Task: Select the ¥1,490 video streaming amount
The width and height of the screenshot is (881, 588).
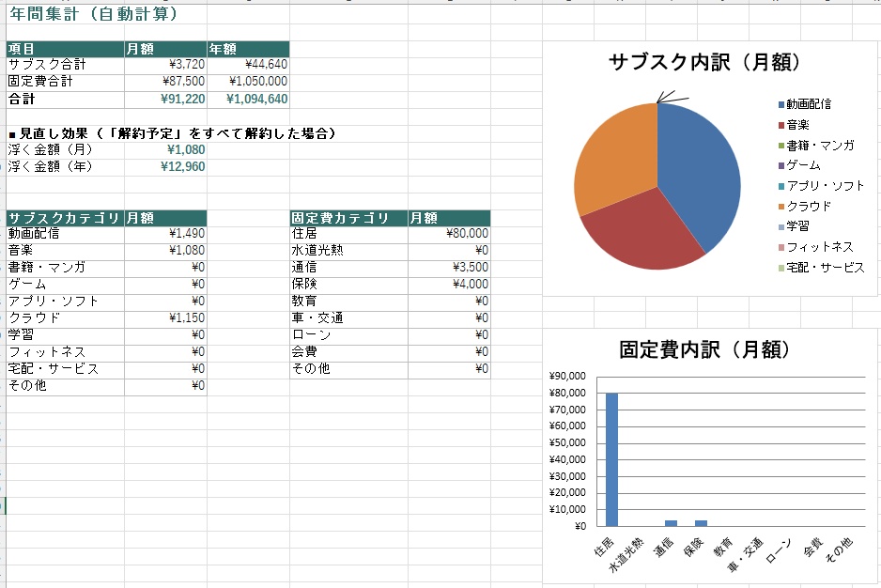Action: [165, 234]
